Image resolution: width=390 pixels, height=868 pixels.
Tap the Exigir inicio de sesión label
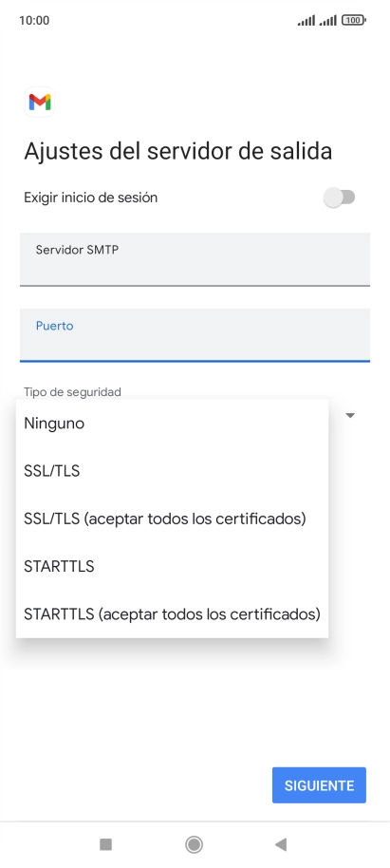pyautogui.click(x=91, y=198)
